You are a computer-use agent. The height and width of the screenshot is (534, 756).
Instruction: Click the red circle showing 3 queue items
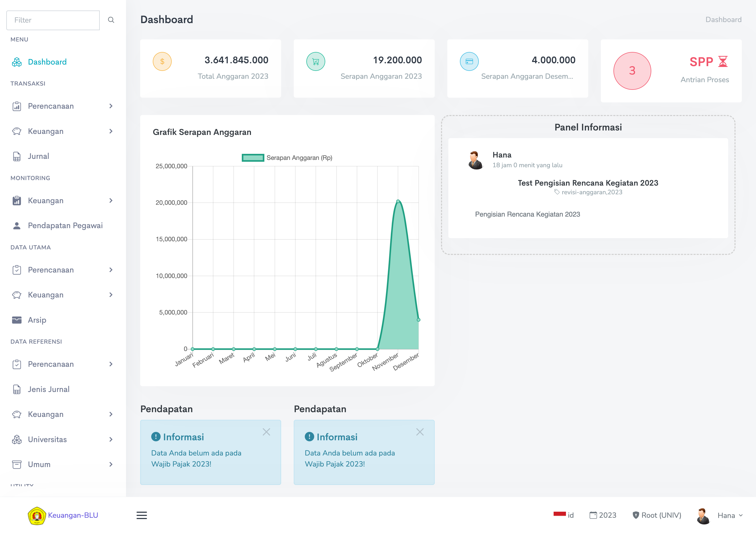pos(632,71)
